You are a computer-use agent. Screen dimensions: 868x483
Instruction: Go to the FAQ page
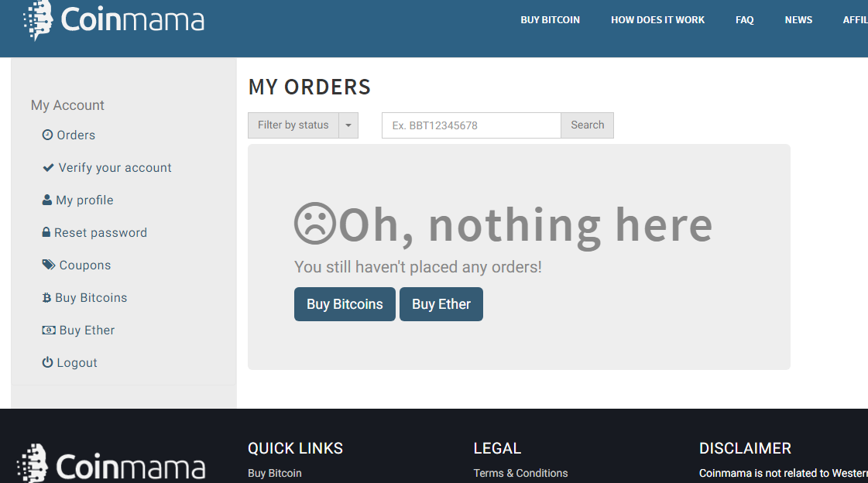point(745,20)
